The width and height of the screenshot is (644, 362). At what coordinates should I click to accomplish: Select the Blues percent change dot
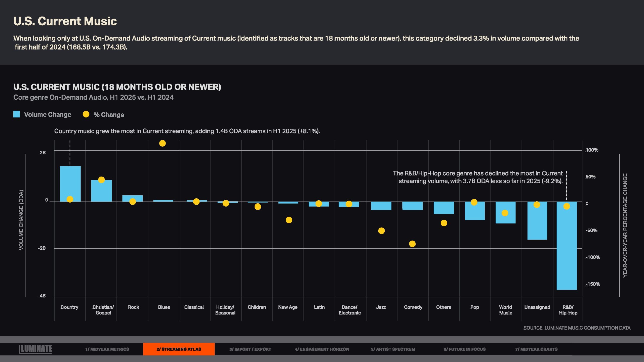tap(163, 143)
